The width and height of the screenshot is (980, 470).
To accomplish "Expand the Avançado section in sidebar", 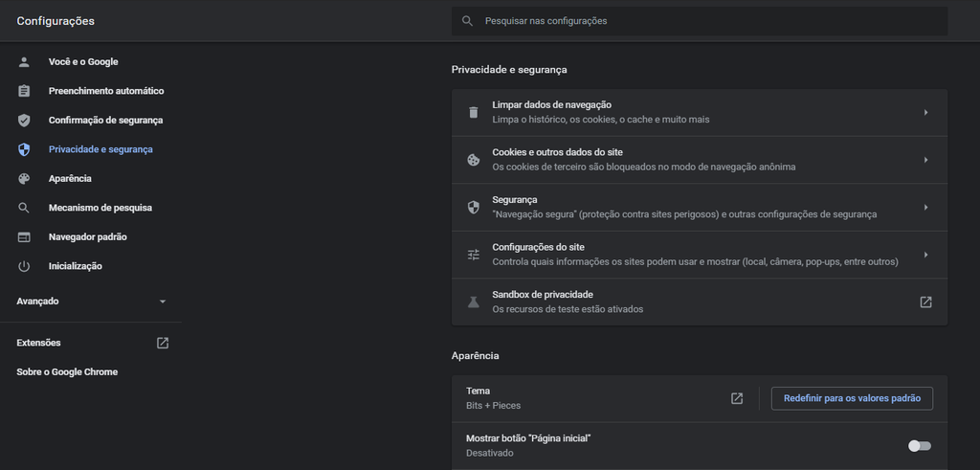I will point(92,302).
